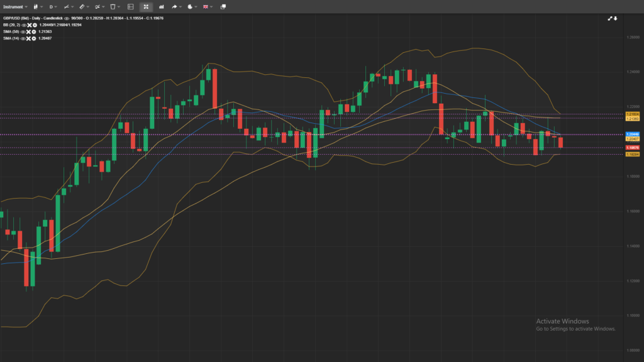Click the 1.10000 price axis label
Viewport: 644px width, 362px height.
(633, 315)
